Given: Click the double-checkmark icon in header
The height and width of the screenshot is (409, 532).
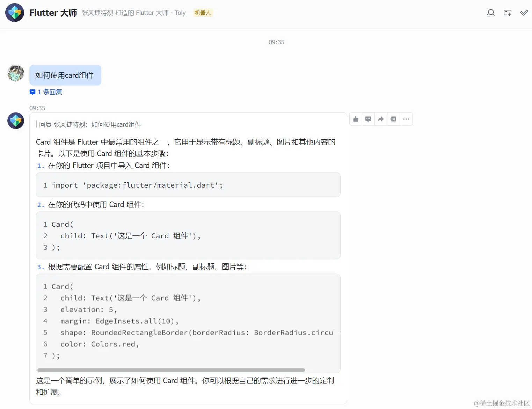Looking at the screenshot, I should (x=524, y=13).
